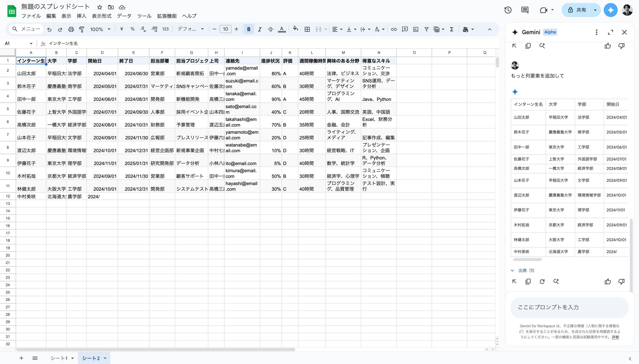Open the 100% zoom dropdown

coord(100,29)
